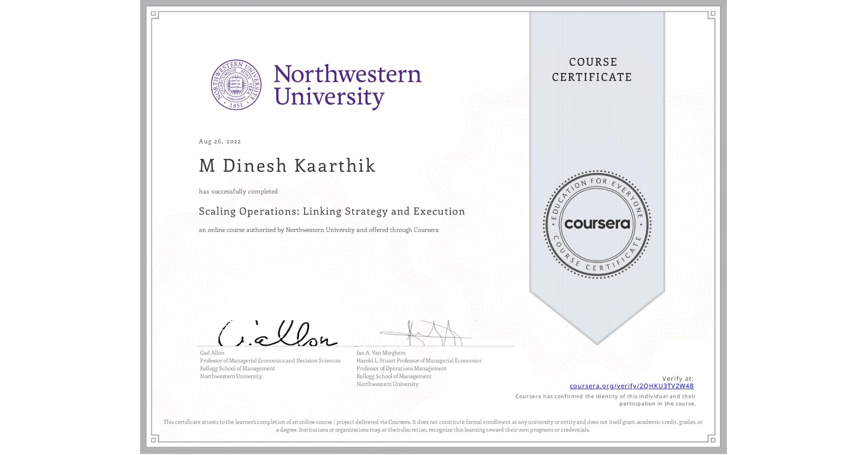
Task: Click the date Aug 26, 2022
Action: pos(219,141)
